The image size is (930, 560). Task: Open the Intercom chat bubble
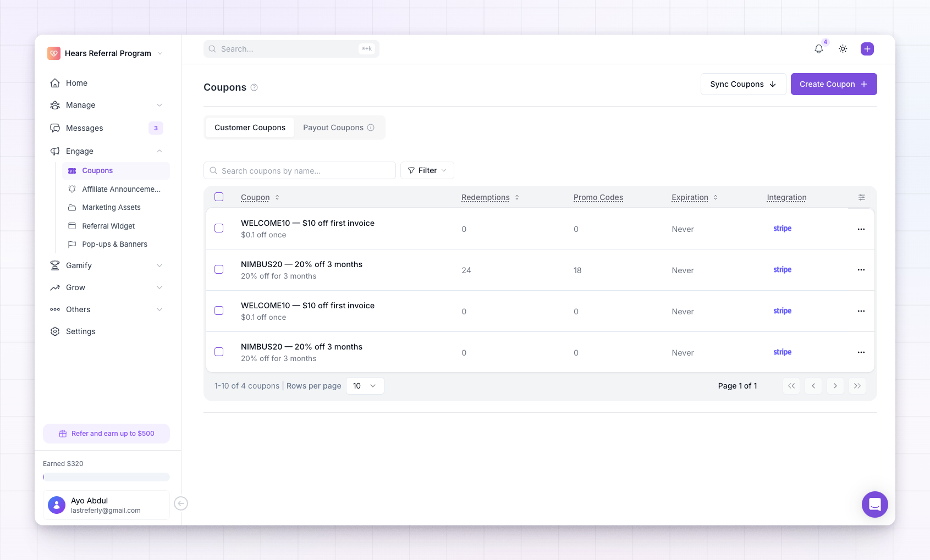click(875, 504)
